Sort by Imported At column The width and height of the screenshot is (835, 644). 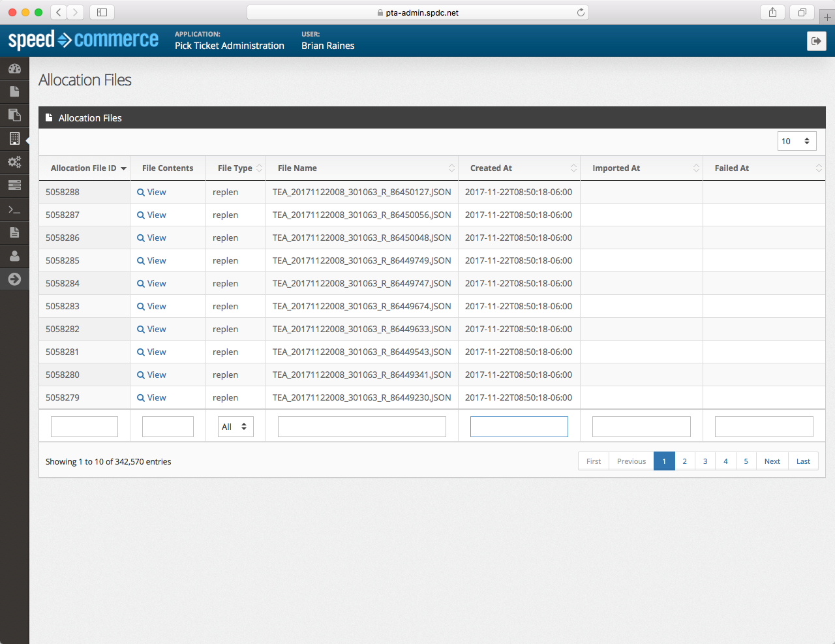pyautogui.click(x=641, y=168)
